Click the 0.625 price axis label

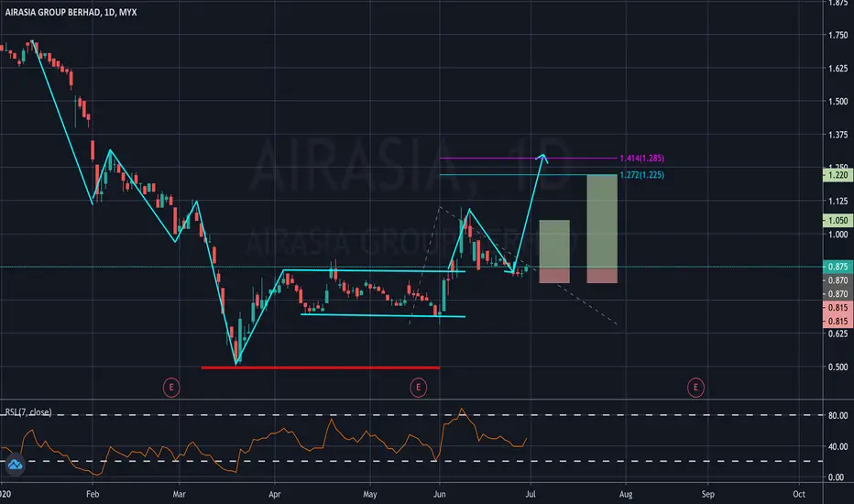838,334
